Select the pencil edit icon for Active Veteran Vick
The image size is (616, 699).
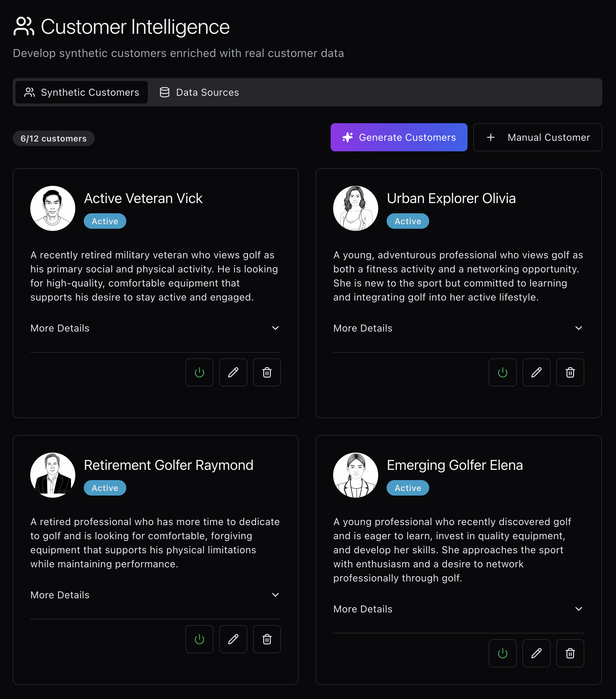click(233, 372)
